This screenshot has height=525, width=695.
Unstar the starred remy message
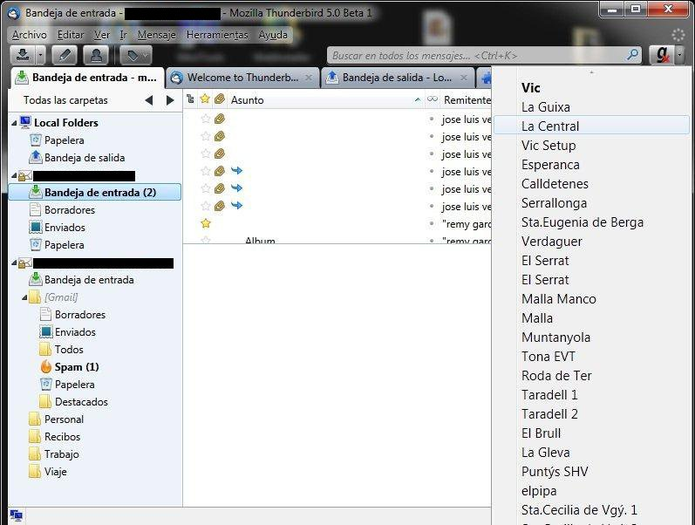coord(205,223)
